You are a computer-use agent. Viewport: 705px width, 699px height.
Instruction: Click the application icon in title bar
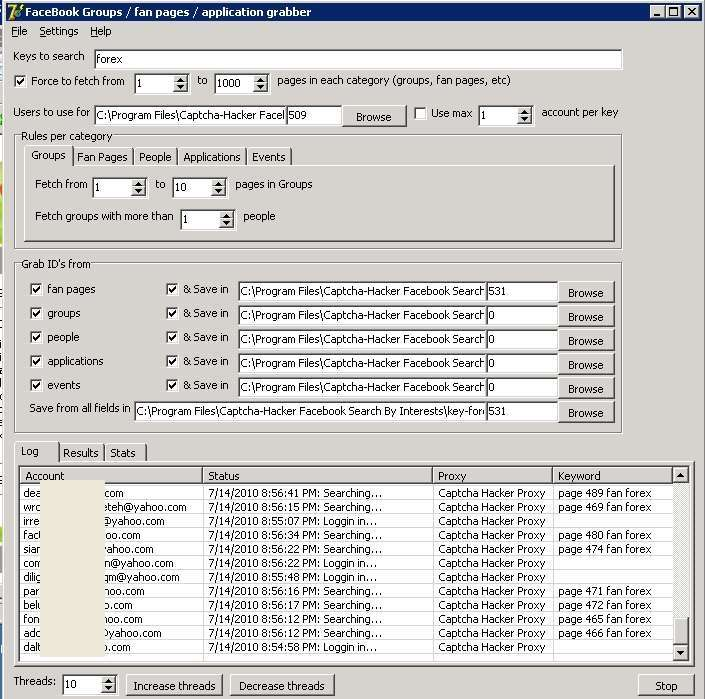(15, 12)
